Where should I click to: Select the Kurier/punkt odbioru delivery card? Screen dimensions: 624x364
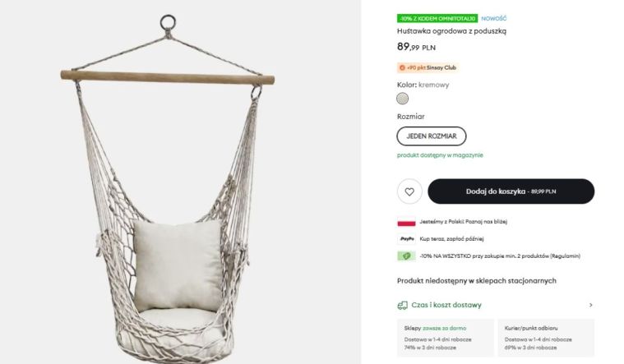pos(545,337)
